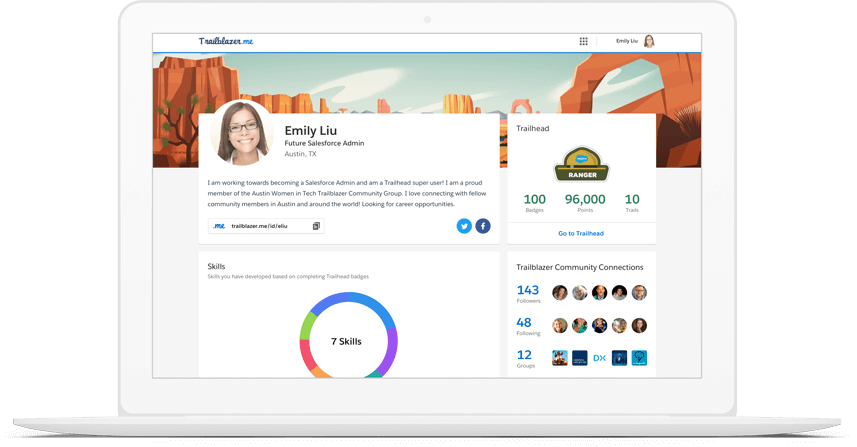The image size is (857, 447).
Task: Click the Trailblazer Community Connections heading
Action: pyautogui.click(x=579, y=267)
